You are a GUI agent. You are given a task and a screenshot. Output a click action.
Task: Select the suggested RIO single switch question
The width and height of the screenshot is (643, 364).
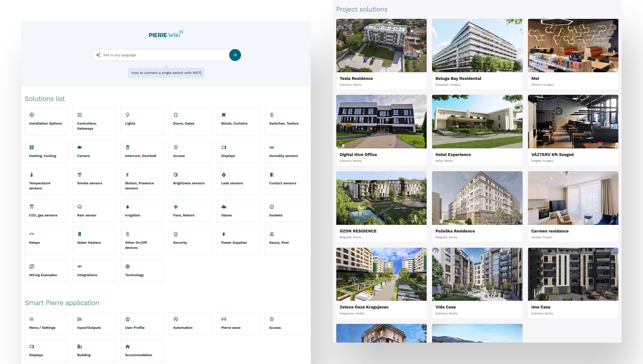coord(166,73)
